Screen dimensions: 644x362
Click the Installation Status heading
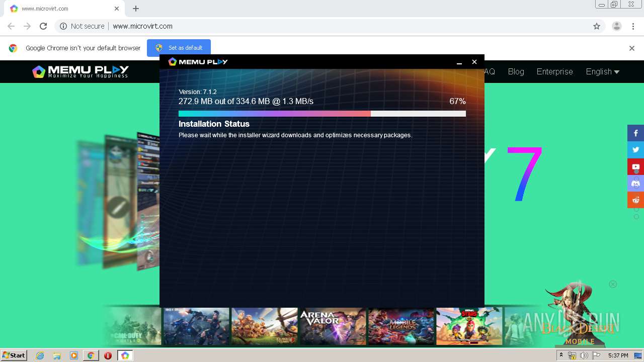coord(214,124)
